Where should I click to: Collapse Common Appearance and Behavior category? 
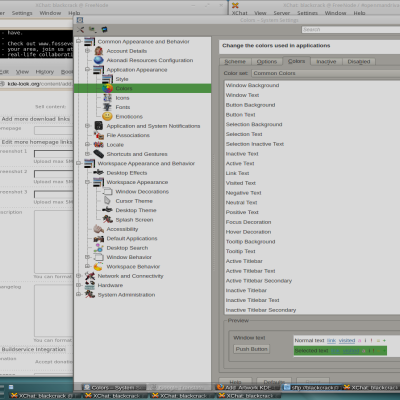click(x=79, y=41)
